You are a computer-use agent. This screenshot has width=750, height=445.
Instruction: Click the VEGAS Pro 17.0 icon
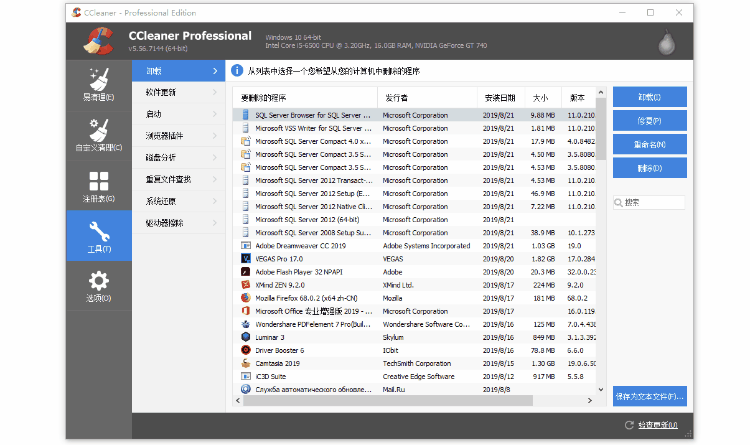(245, 258)
